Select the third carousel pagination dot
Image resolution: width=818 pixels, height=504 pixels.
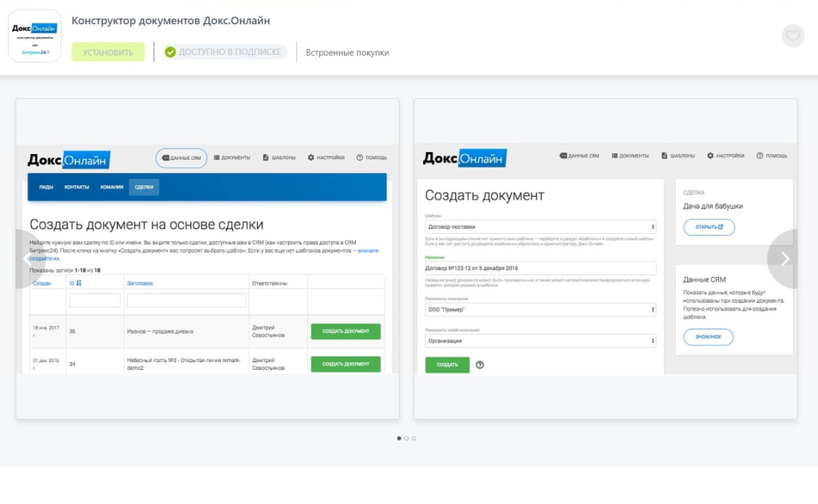(x=413, y=438)
